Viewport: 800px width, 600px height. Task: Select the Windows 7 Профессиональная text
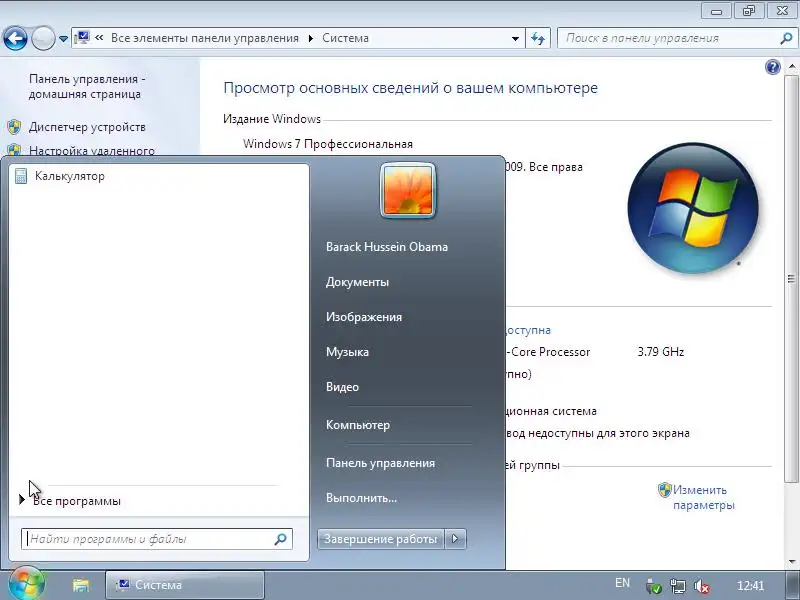[x=328, y=144]
